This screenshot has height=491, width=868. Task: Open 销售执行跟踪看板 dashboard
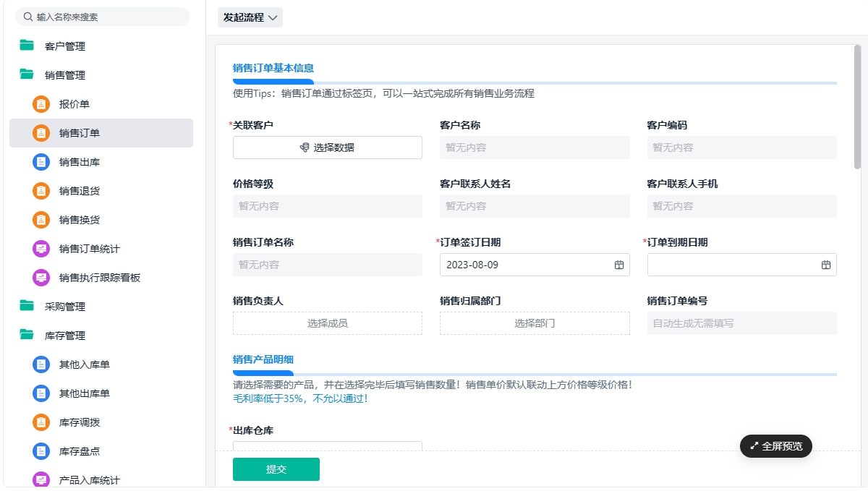pos(101,278)
